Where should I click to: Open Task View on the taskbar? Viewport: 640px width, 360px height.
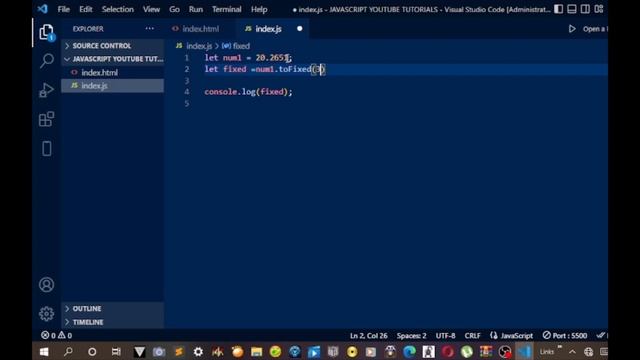tap(116, 351)
